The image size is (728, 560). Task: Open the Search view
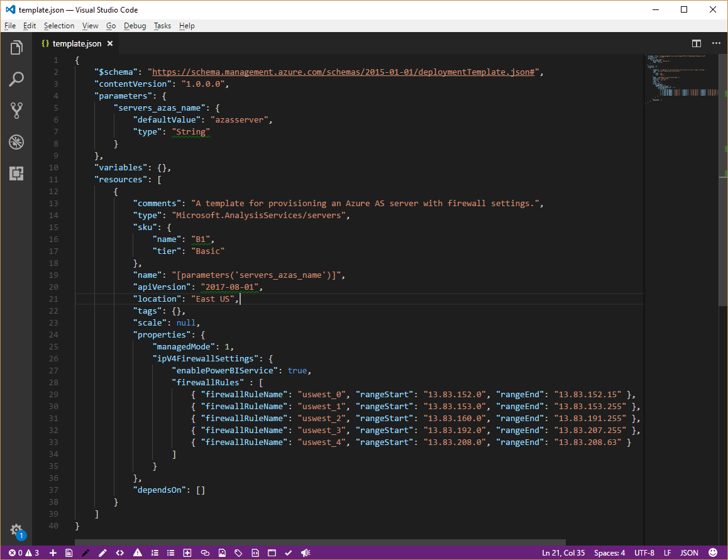click(16, 79)
